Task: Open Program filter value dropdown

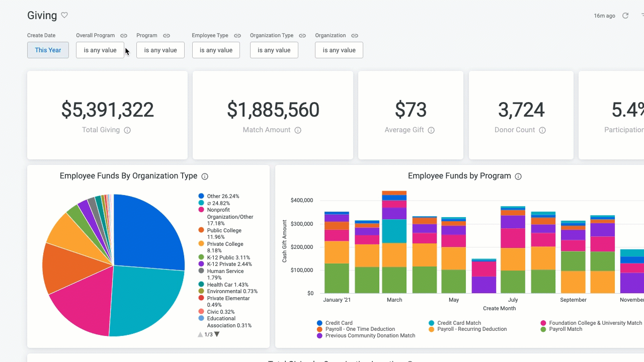Action: click(160, 50)
